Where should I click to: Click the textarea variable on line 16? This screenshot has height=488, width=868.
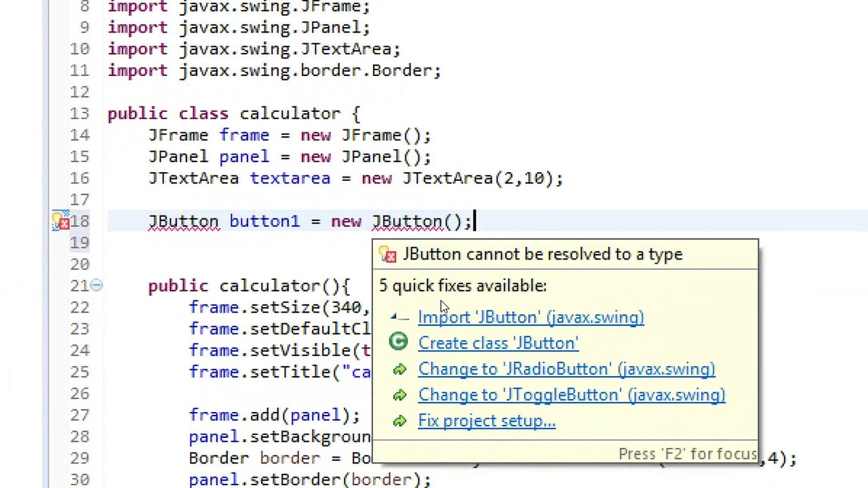[290, 178]
